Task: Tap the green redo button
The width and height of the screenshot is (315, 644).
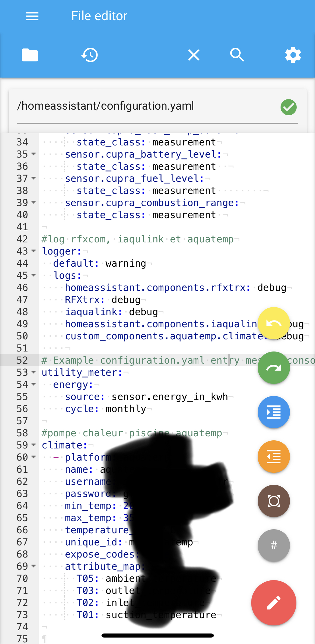Action: coord(274,368)
